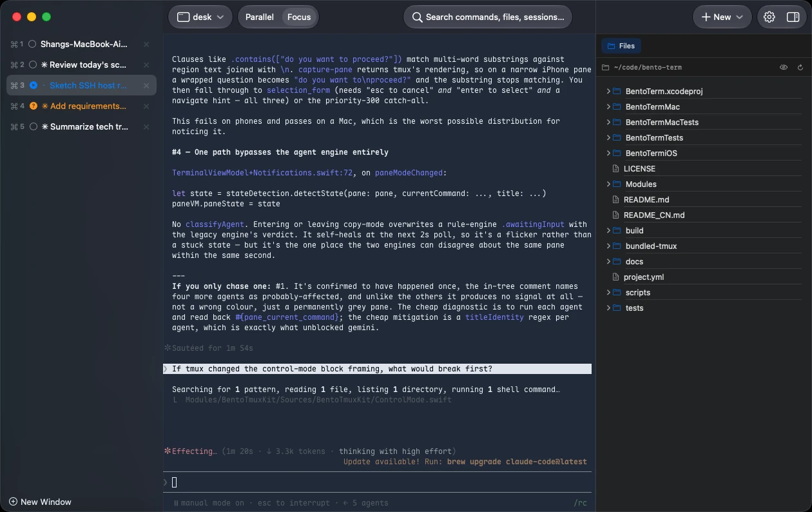This screenshot has height=512, width=812.
Task: Click the BentoTermMac folder icon
Action: click(x=617, y=106)
